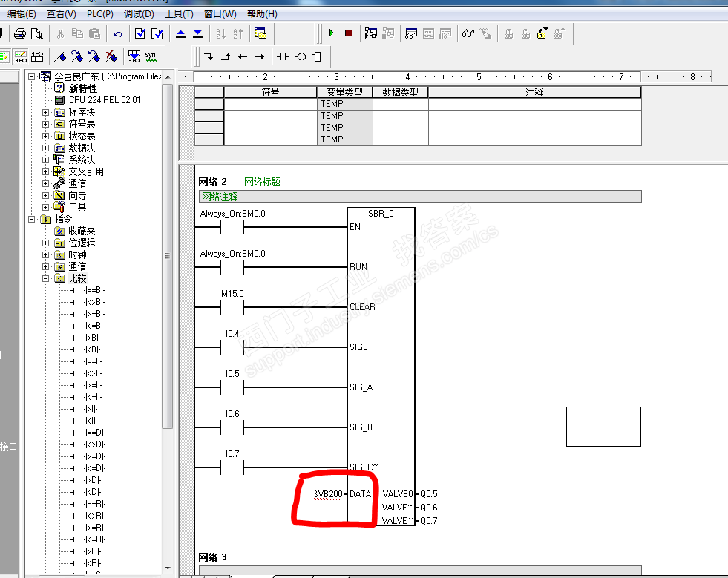Image resolution: width=728 pixels, height=578 pixels.
Task: Click the Read All glasses icon
Action: click(468, 33)
